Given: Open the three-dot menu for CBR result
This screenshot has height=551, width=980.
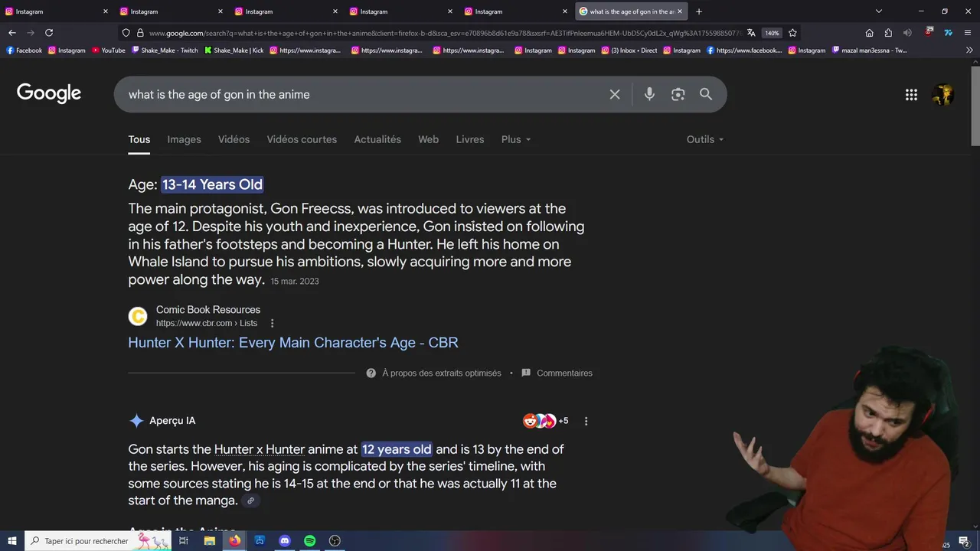Looking at the screenshot, I should (272, 323).
